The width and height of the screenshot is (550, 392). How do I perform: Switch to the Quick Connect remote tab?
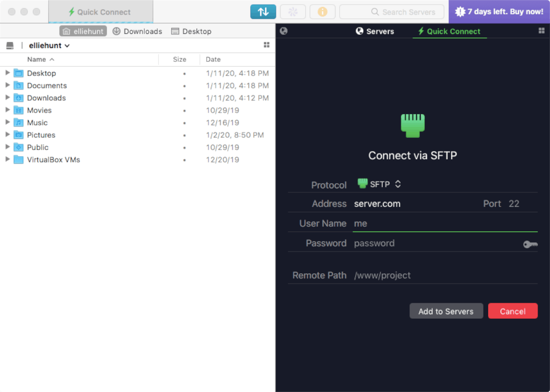click(x=449, y=31)
